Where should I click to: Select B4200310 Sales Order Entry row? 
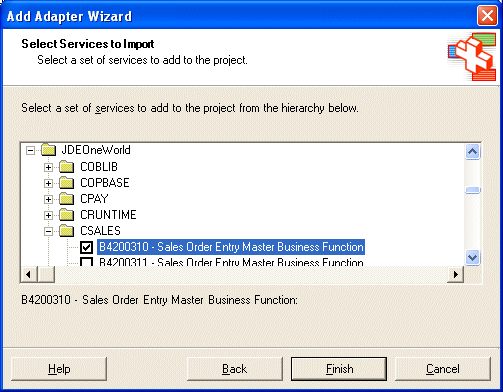tap(231, 247)
